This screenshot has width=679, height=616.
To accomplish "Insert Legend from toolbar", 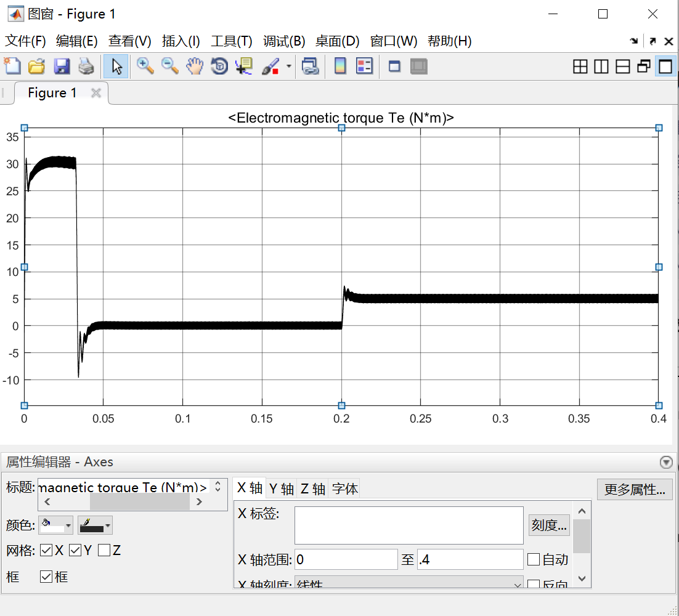I will pyautogui.click(x=364, y=67).
